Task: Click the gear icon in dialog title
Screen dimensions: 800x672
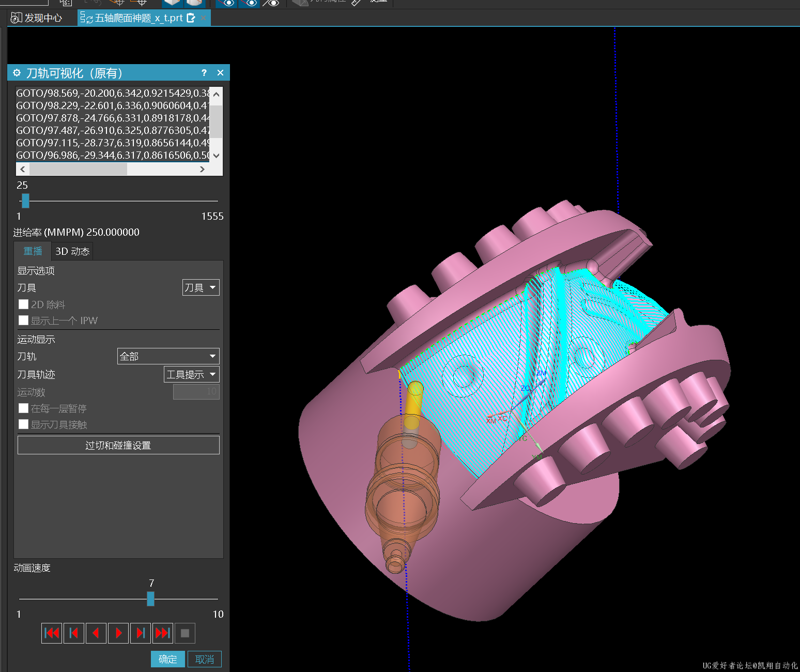Action: tap(17, 73)
